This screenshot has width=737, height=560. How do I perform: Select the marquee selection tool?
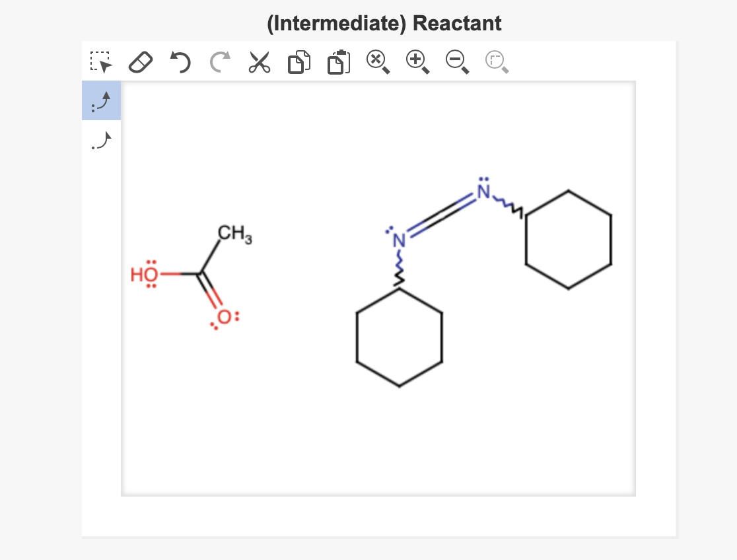100,61
